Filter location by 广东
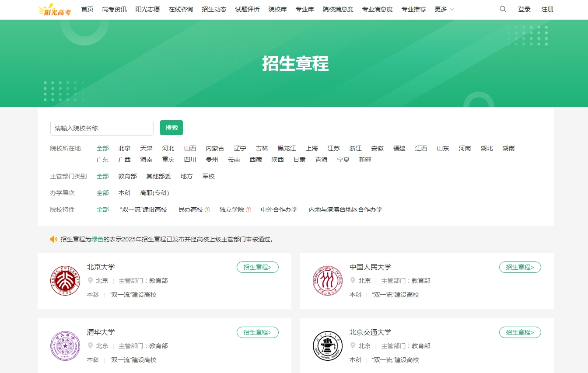 click(103, 160)
